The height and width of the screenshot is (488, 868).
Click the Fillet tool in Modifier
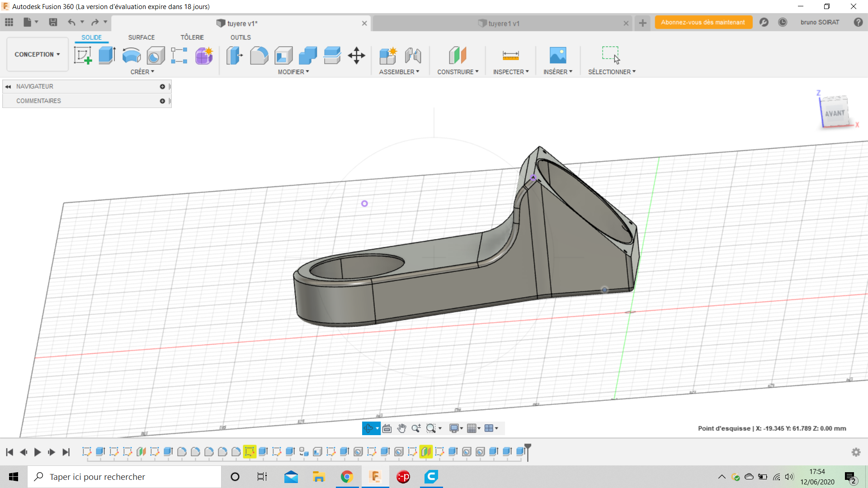pos(259,56)
